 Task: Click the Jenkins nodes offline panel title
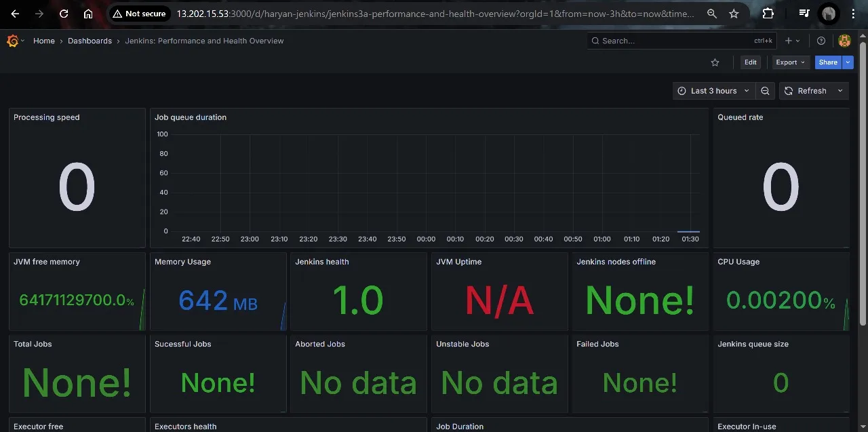(x=616, y=262)
